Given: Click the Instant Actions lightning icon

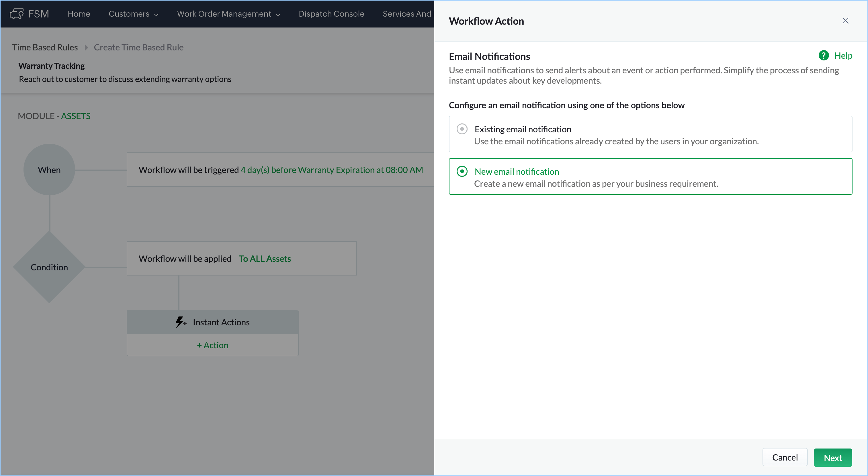Looking at the screenshot, I should click(181, 322).
